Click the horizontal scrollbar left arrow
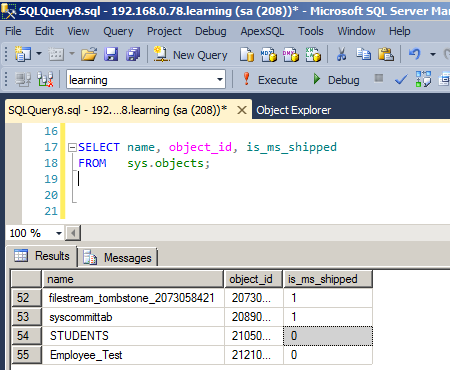Viewport: 450px width, 370px height. pos(73,233)
